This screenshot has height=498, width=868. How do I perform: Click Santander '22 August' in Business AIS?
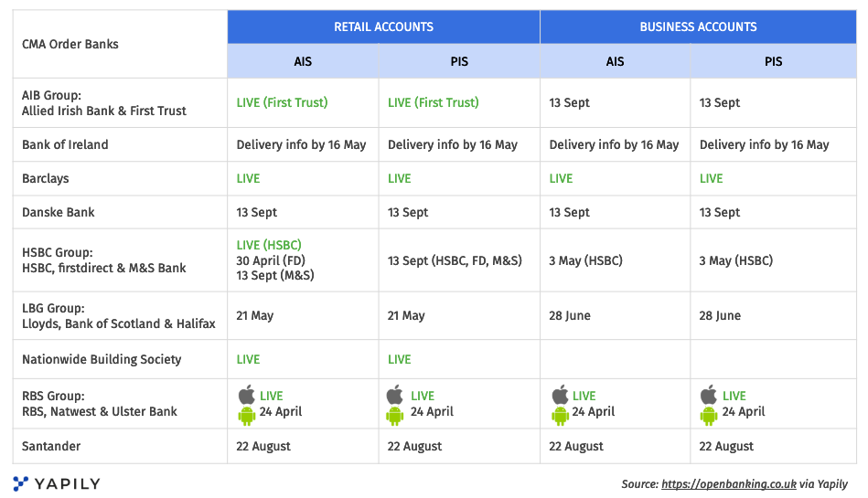[575, 447]
